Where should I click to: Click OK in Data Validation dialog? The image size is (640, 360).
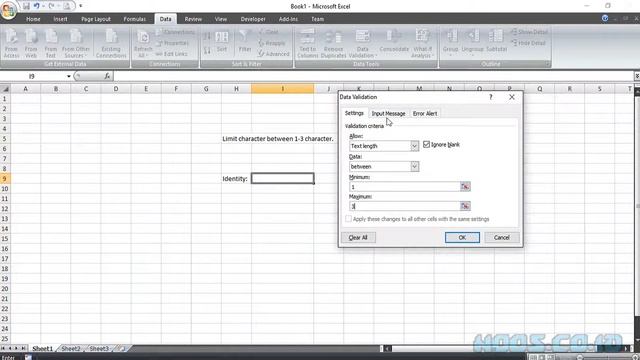pyautogui.click(x=462, y=238)
